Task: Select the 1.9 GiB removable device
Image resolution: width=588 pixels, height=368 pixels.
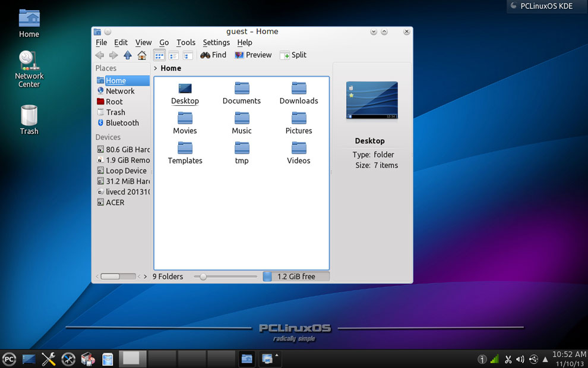Action: (x=122, y=160)
